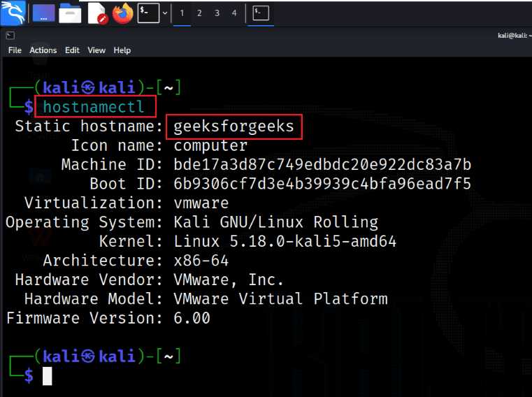Screen dimensions: 532x397
Task: Switch to workspace 3
Action: 217,13
